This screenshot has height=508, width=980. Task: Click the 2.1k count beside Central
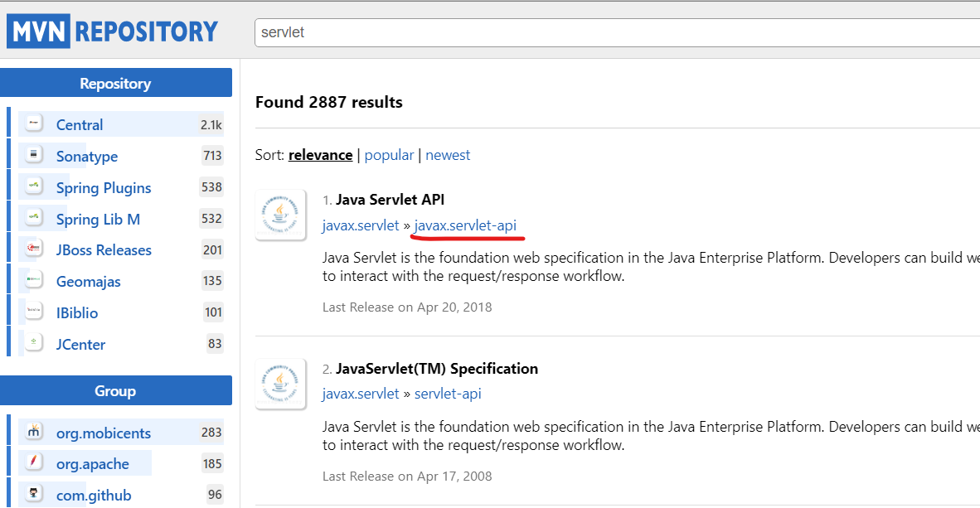pyautogui.click(x=211, y=125)
